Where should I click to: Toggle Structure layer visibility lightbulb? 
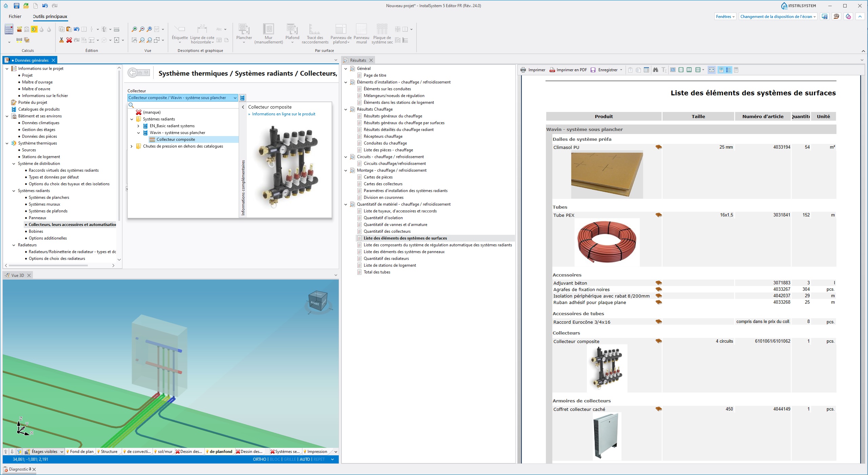[98, 452]
